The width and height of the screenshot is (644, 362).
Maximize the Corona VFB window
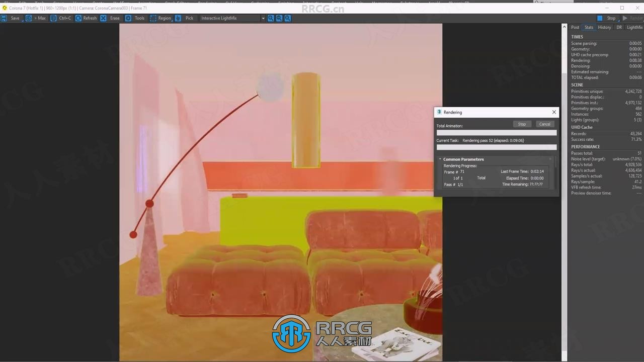click(622, 8)
